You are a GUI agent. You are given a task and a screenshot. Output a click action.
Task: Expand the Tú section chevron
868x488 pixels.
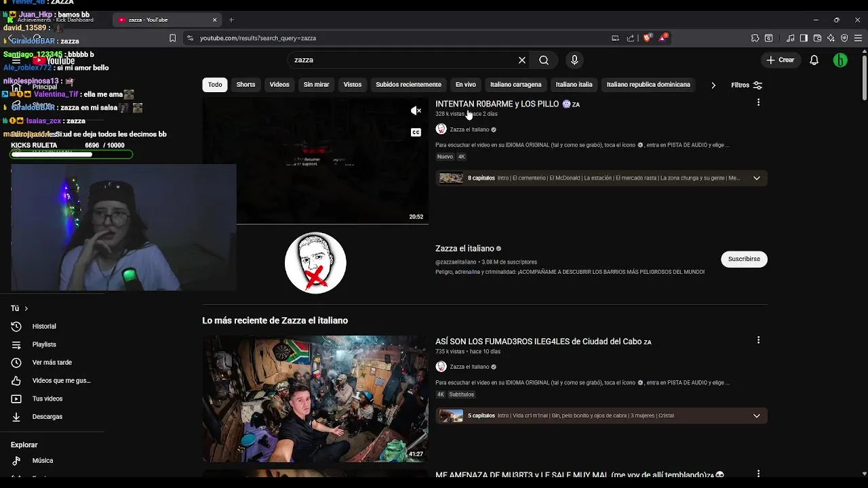point(26,308)
